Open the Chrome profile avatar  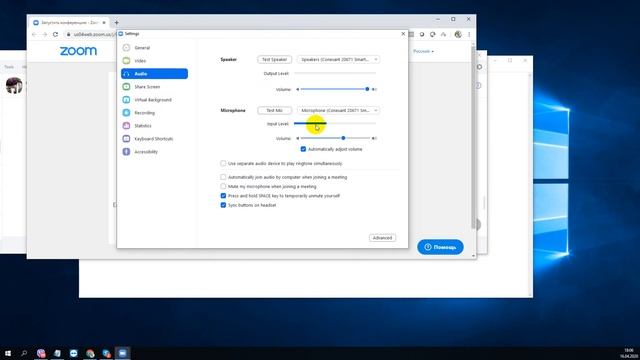pyautogui.click(x=458, y=35)
